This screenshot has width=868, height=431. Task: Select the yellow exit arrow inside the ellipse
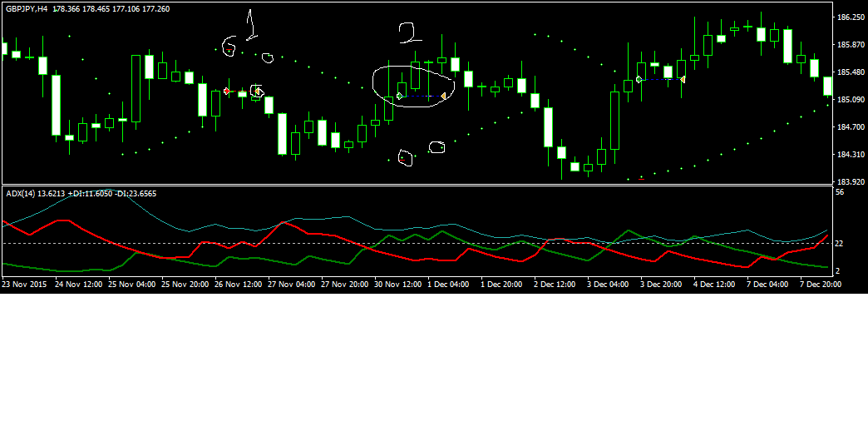click(x=443, y=97)
